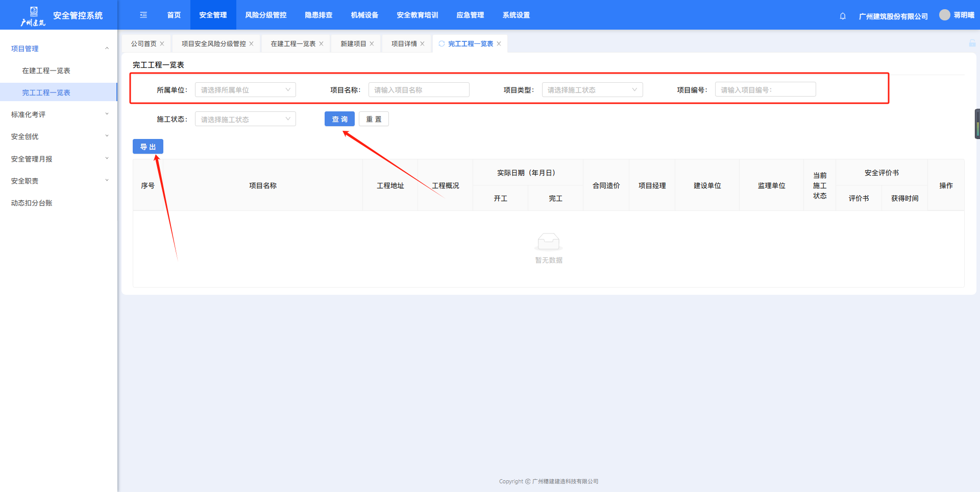Open the 风险分级管控 top menu

click(265, 15)
